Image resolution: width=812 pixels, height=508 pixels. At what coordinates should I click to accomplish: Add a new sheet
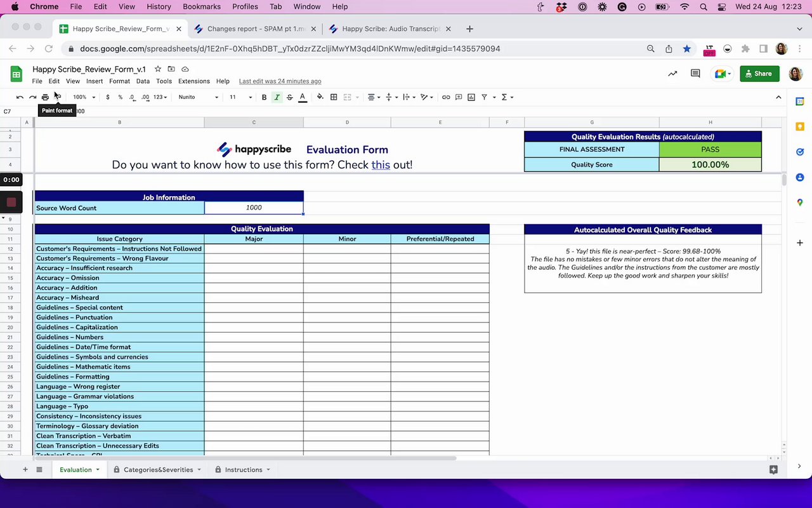(25, 470)
